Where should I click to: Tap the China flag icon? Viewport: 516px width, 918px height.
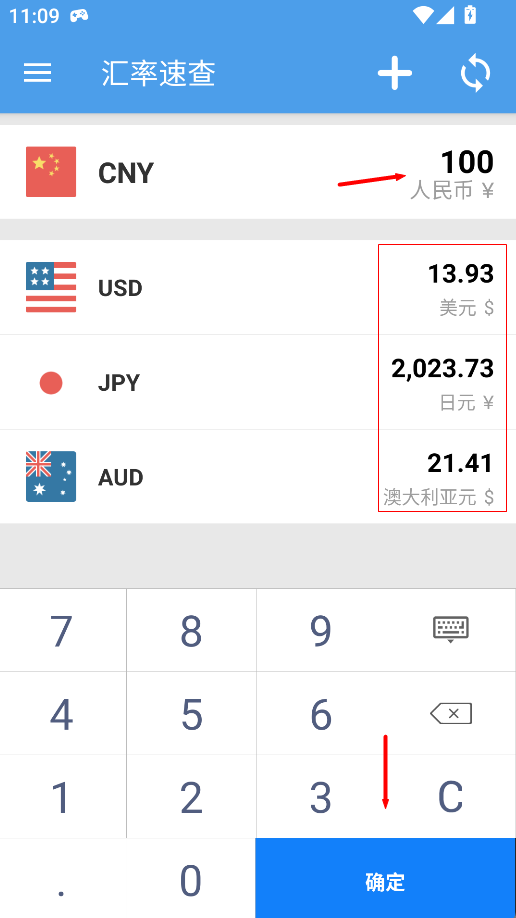(x=51, y=172)
